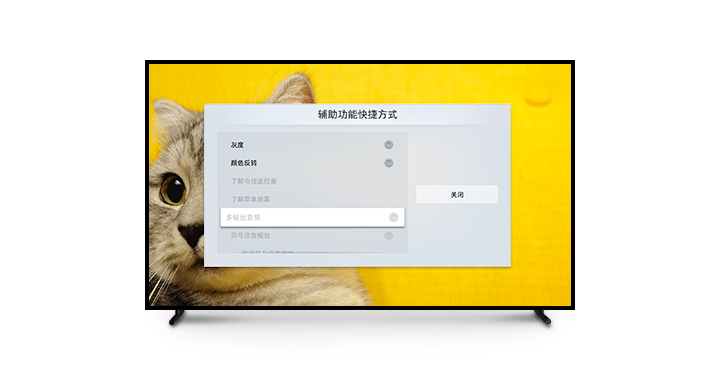Click the cat's green eye
Image resolution: width=720 pixels, height=386 pixels.
[x=173, y=190]
